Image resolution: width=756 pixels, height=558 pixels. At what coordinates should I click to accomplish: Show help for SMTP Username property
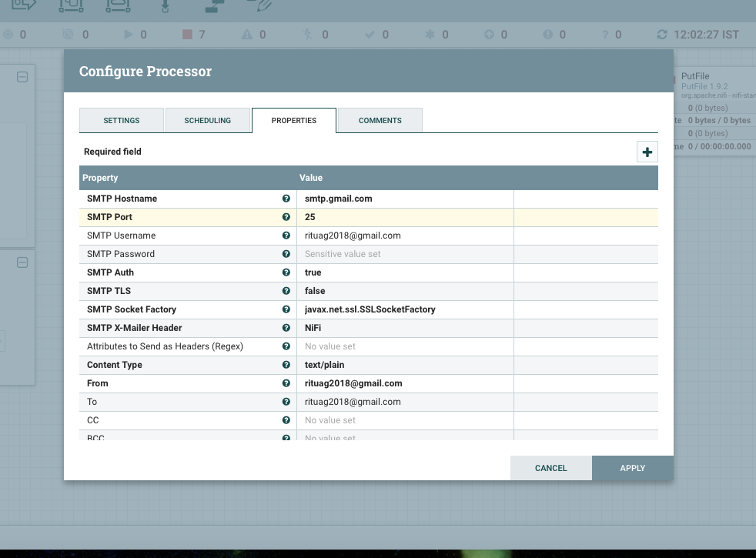pos(286,236)
